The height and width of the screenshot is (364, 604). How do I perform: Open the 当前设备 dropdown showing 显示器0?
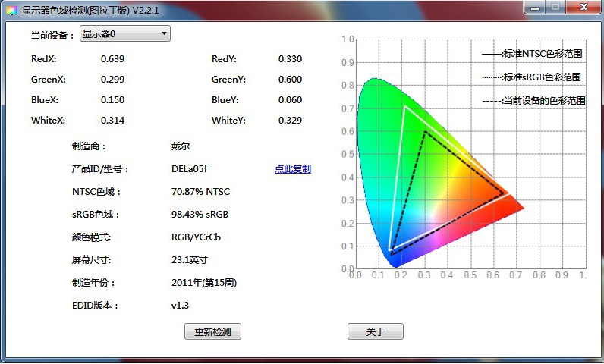(125, 34)
